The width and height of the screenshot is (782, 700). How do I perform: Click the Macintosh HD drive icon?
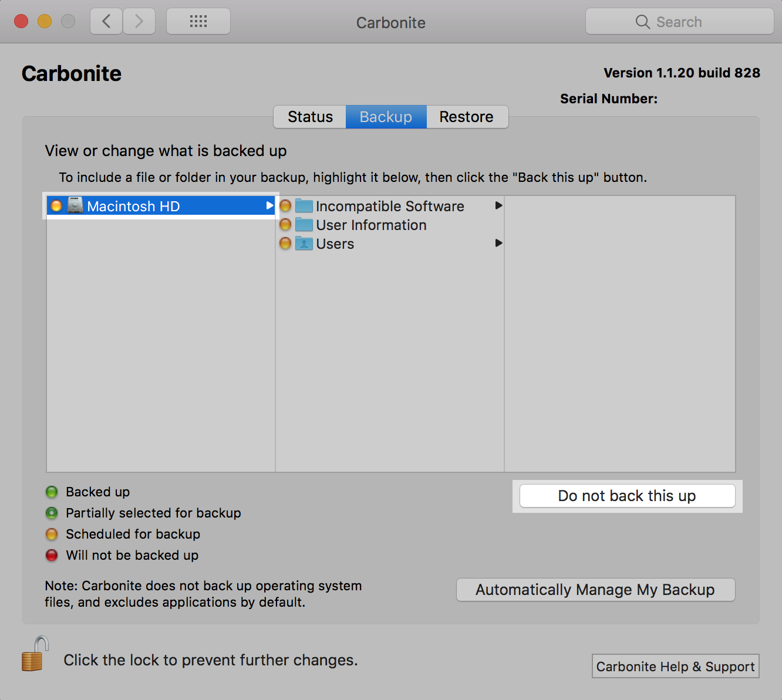(75, 206)
